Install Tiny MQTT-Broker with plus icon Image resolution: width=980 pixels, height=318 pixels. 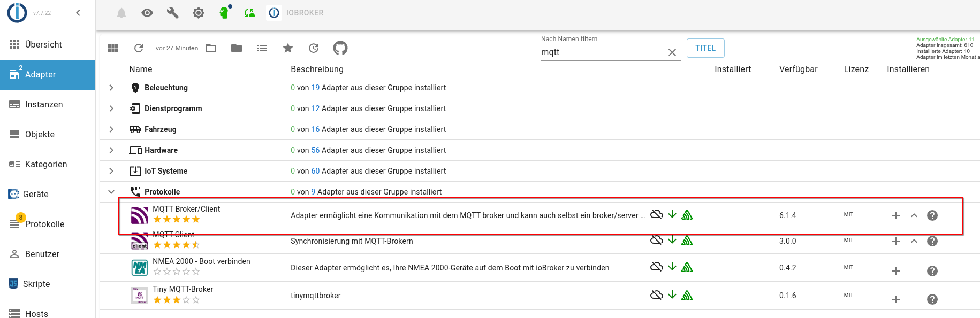(896, 299)
